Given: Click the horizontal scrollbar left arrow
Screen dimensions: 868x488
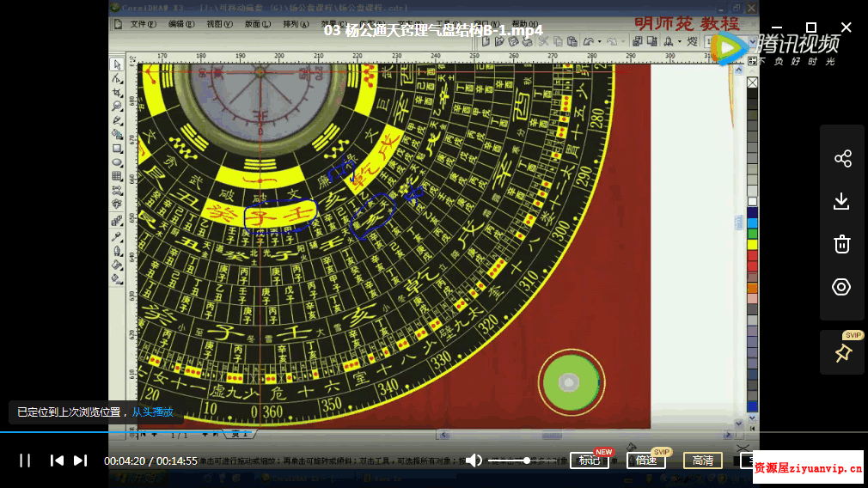Looking at the screenshot, I should coord(443,435).
